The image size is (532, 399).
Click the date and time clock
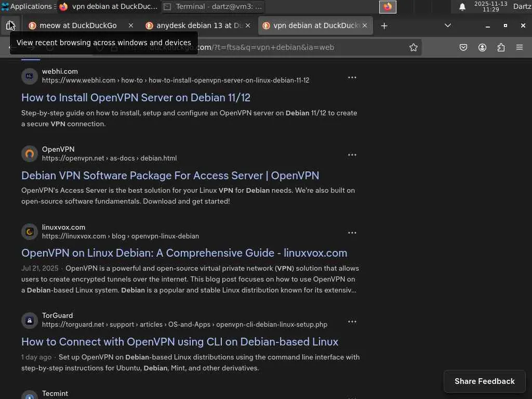pyautogui.click(x=490, y=6)
